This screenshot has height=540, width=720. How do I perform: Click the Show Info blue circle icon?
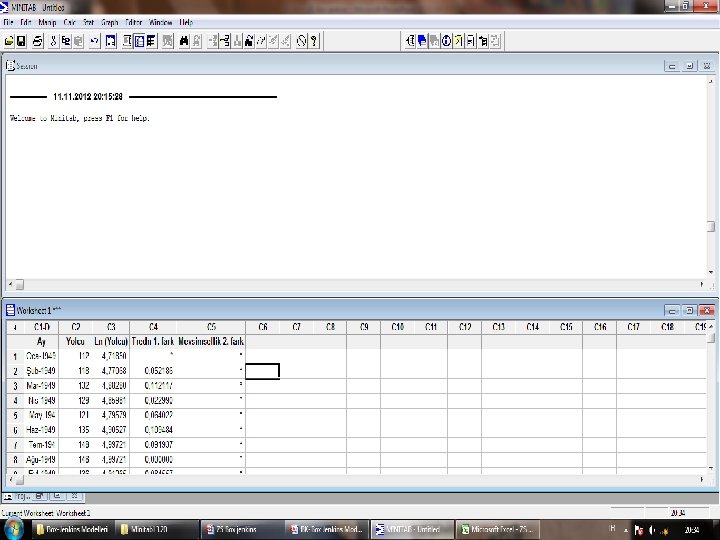pos(446,41)
